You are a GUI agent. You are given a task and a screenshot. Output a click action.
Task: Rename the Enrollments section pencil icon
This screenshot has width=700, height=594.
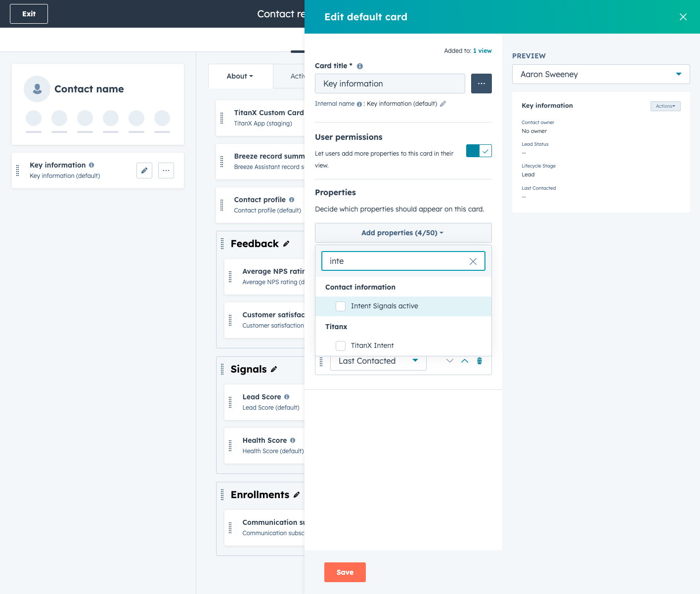click(x=297, y=495)
